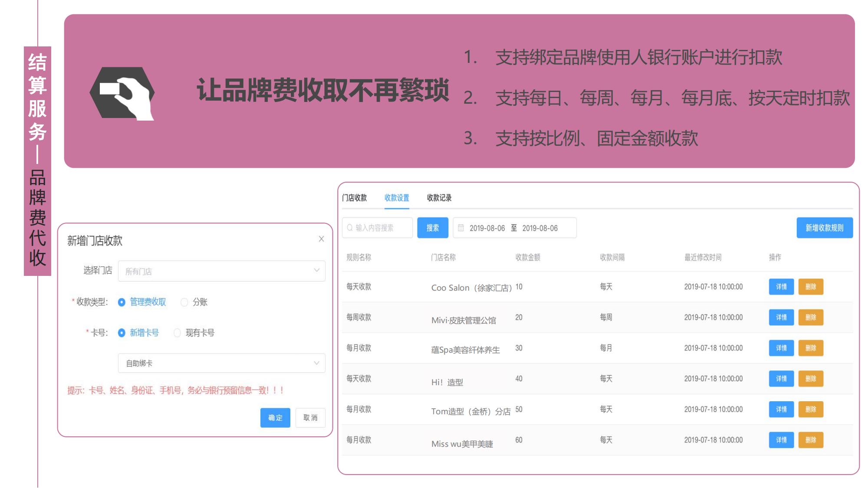Open 详情 for 蕴Spa美容纤体养生 row
The image size is (868, 488).
point(781,348)
